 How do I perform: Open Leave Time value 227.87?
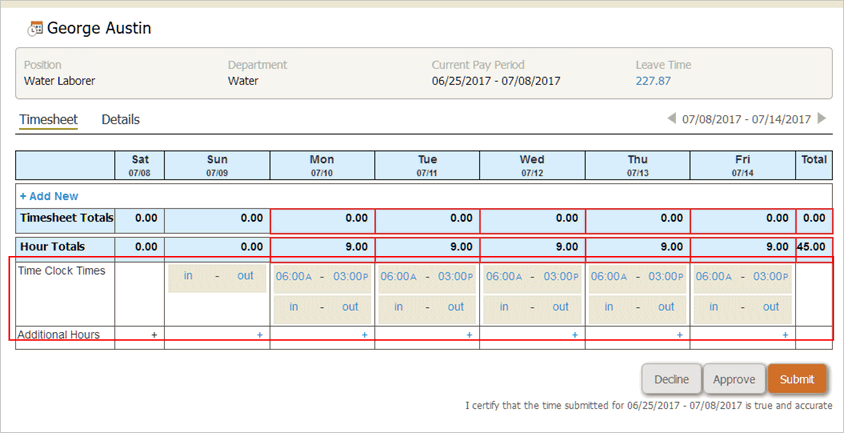point(653,81)
